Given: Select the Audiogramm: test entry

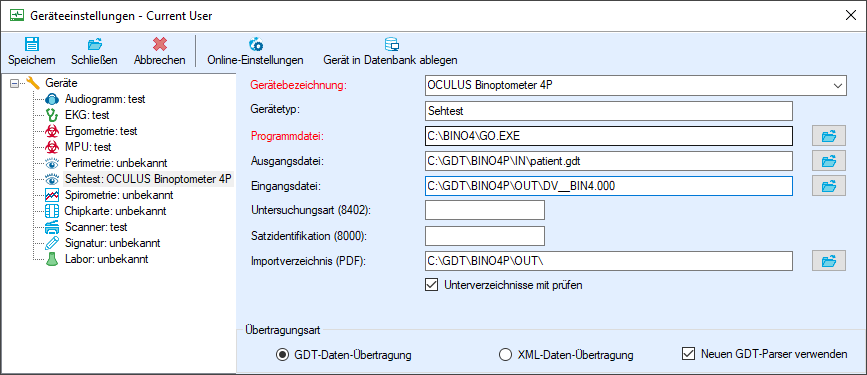Looking at the screenshot, I should 105,100.
